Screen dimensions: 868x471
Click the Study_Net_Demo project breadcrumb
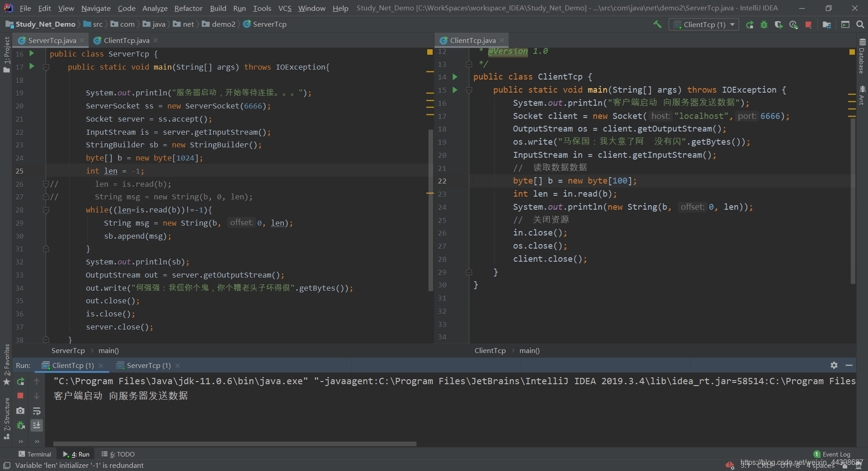pos(41,24)
